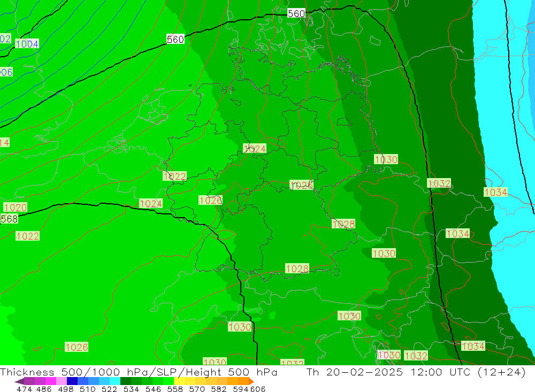
Task: Click the 510 legend value
Action: [87, 389]
